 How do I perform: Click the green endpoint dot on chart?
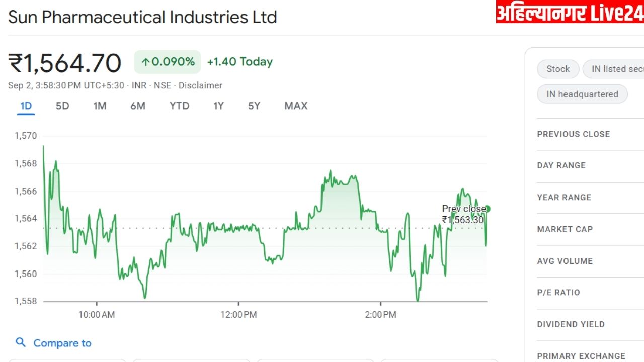(487, 209)
